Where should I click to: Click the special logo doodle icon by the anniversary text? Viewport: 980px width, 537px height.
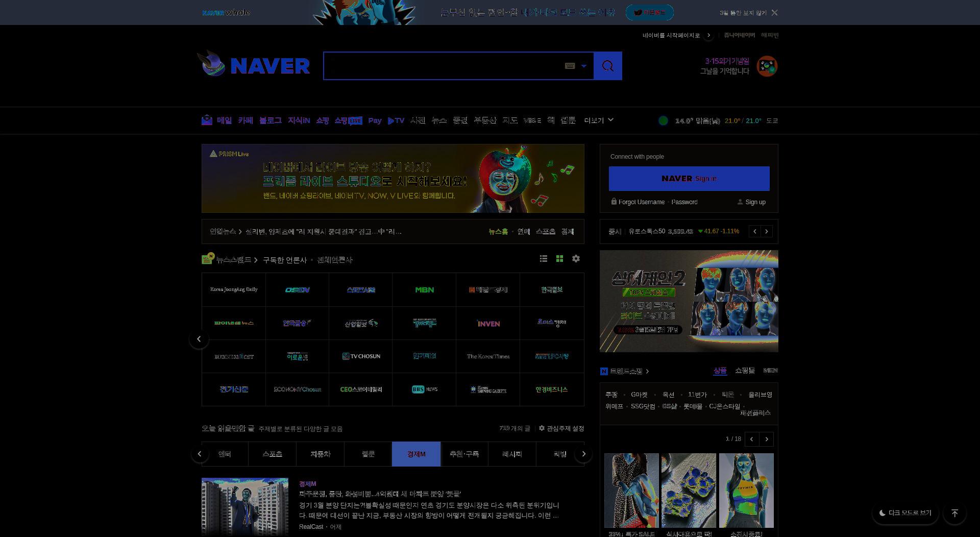point(767,66)
